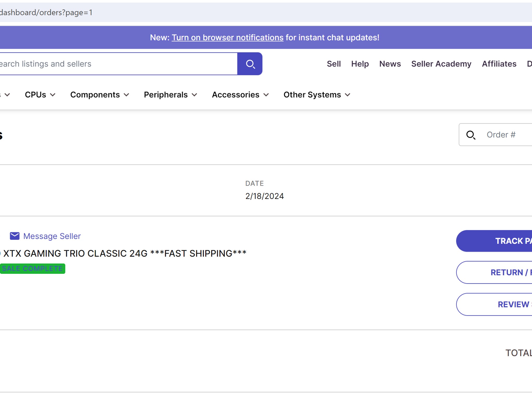Open the Sell page
The height and width of the screenshot is (399, 532).
coord(334,64)
